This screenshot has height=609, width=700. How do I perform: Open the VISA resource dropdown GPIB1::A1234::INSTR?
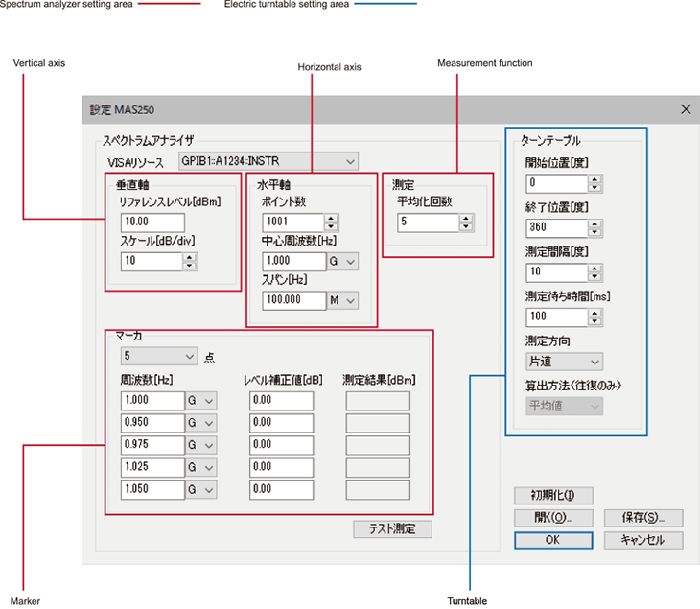(x=268, y=161)
